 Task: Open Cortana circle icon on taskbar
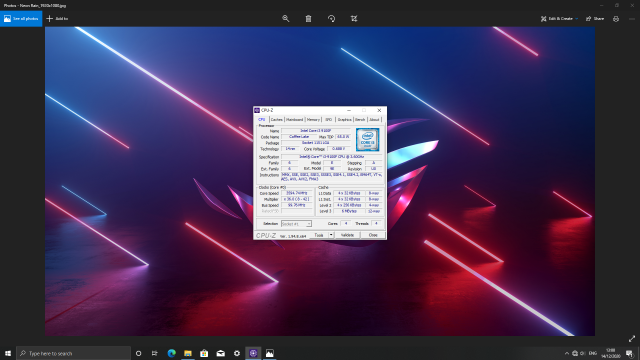tap(138, 353)
